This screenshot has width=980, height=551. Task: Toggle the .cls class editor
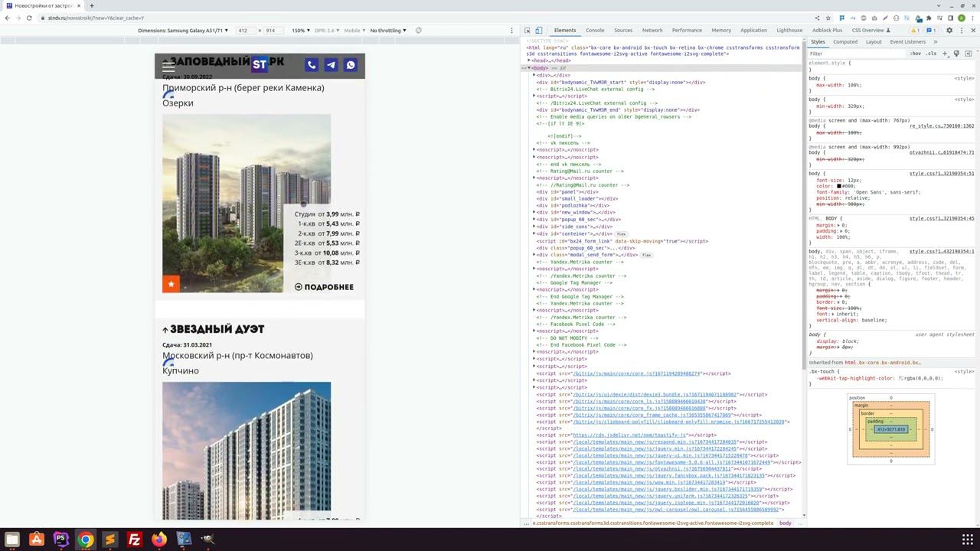pos(931,54)
